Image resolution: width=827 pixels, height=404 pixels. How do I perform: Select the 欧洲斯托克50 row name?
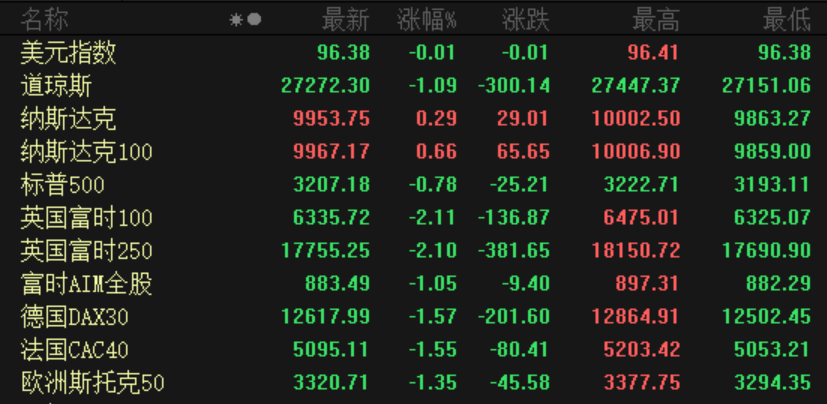92,383
